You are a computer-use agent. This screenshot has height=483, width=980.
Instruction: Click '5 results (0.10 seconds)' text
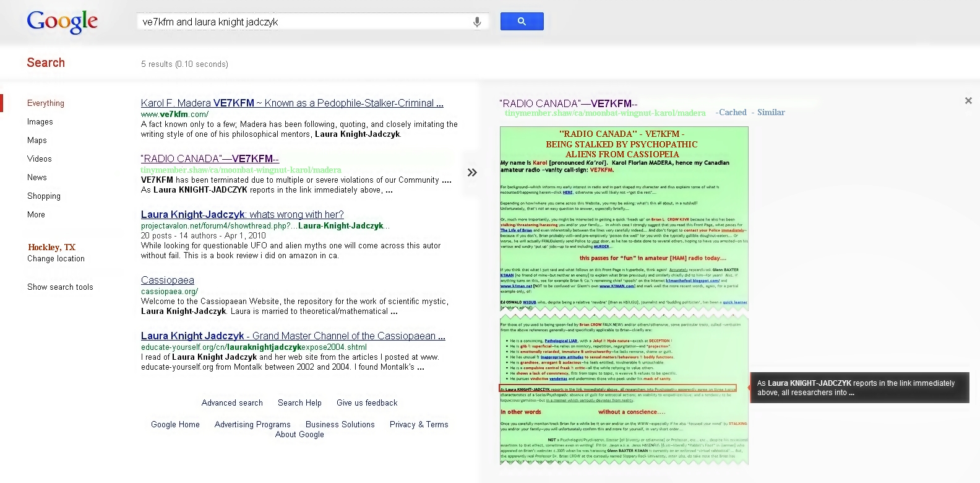click(184, 64)
